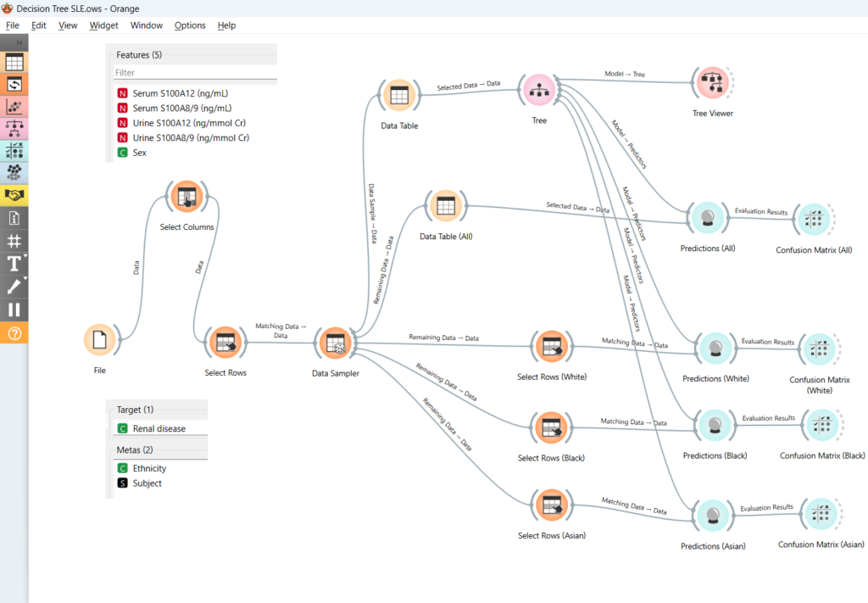Open the text tool dropdown arrow
The height and width of the screenshot is (603, 868).
[x=25, y=256]
